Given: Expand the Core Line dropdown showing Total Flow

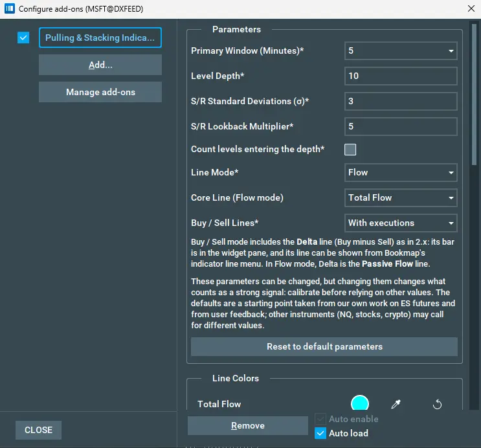Looking at the screenshot, I should pos(401,197).
